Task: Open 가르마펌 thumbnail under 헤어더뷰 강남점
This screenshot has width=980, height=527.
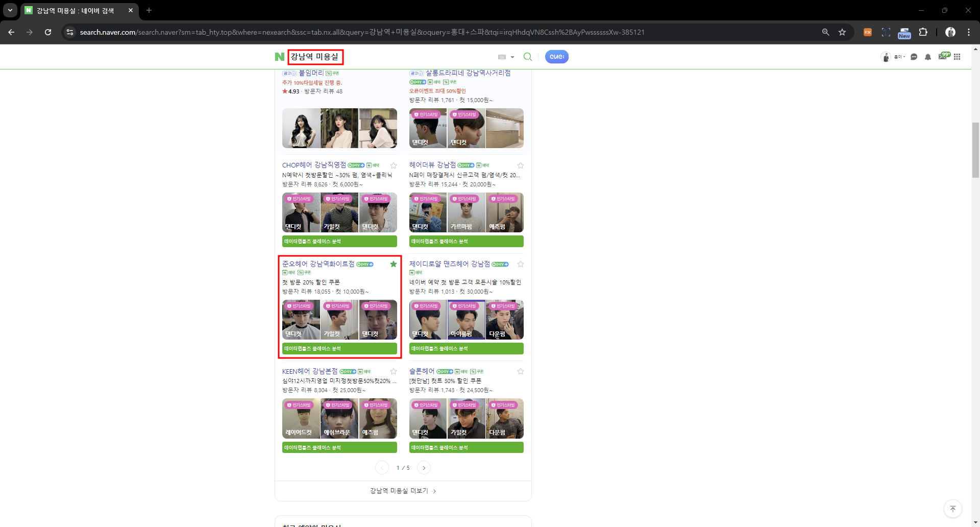Action: click(467, 212)
